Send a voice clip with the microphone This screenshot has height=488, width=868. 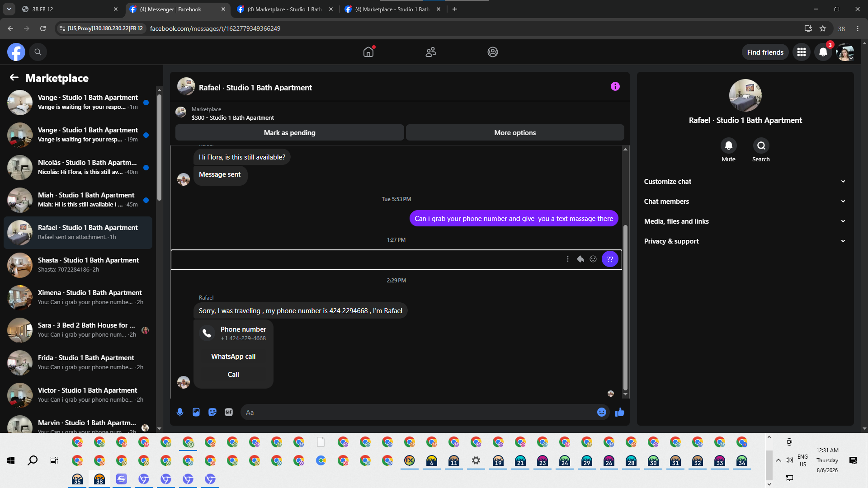[x=180, y=412]
